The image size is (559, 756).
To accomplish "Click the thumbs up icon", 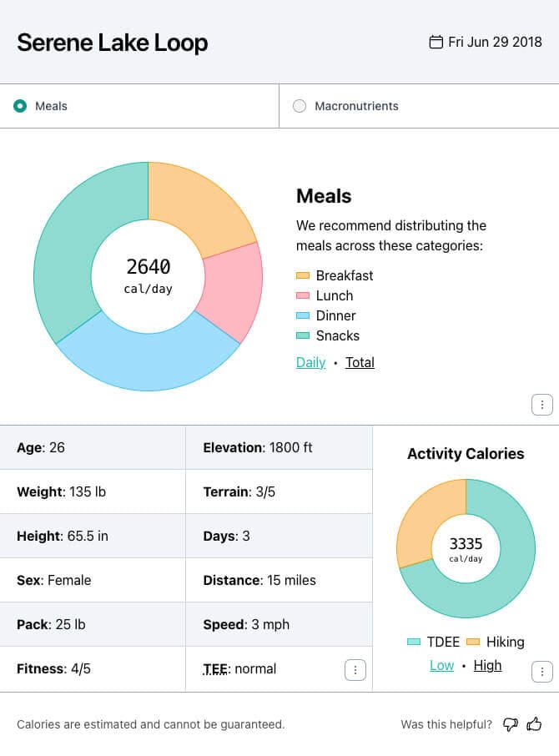I will pyautogui.click(x=535, y=724).
